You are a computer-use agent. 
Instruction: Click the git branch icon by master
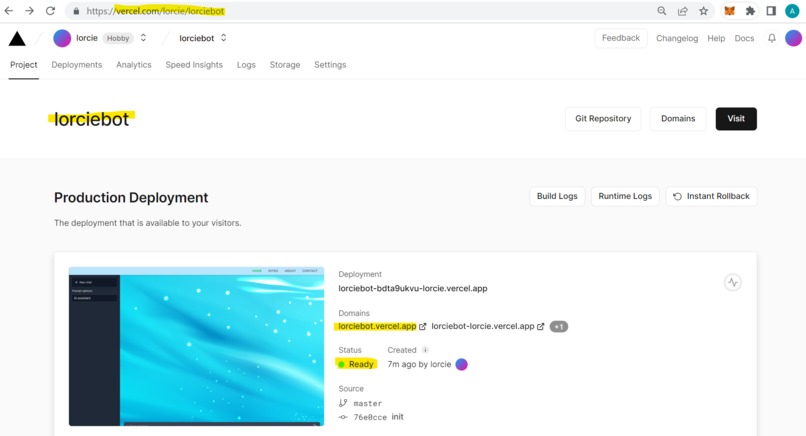343,403
